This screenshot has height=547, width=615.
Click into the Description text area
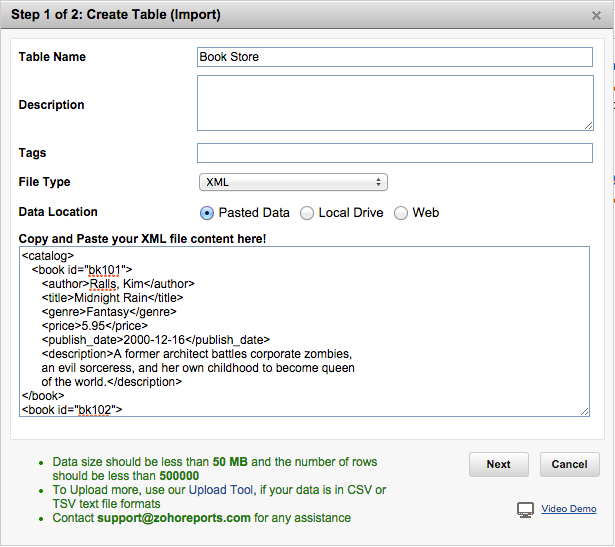[395, 103]
